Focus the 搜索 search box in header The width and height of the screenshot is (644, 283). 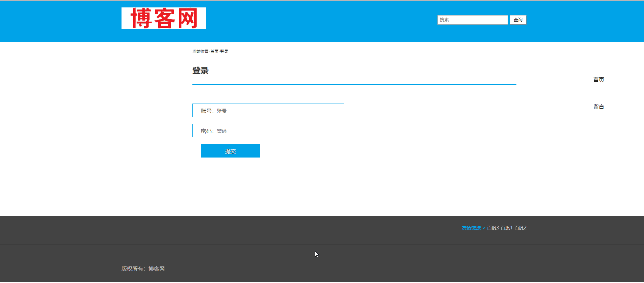click(x=472, y=20)
